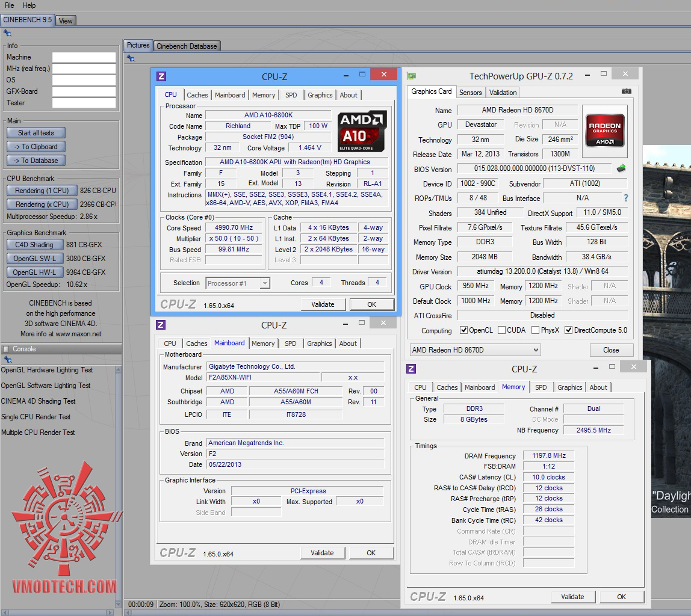Click Validate in top CPU-Z window
Image resolution: width=691 pixels, height=616 pixels.
[x=323, y=304]
